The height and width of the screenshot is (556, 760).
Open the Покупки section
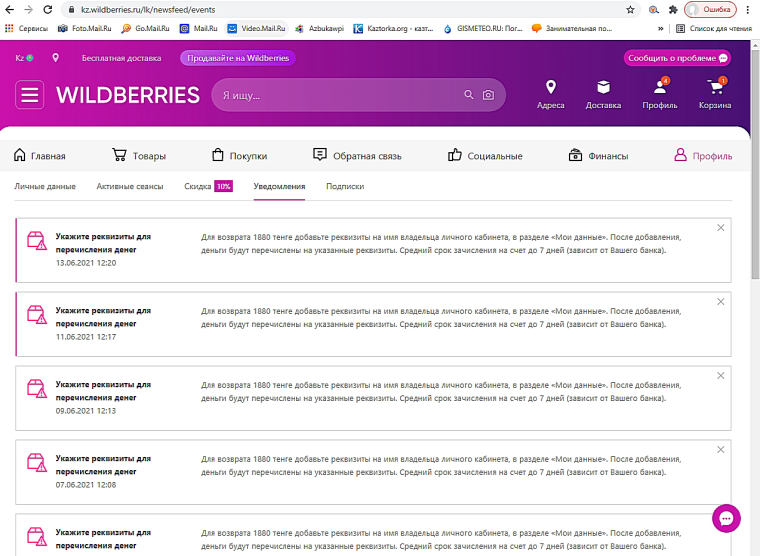(239, 156)
